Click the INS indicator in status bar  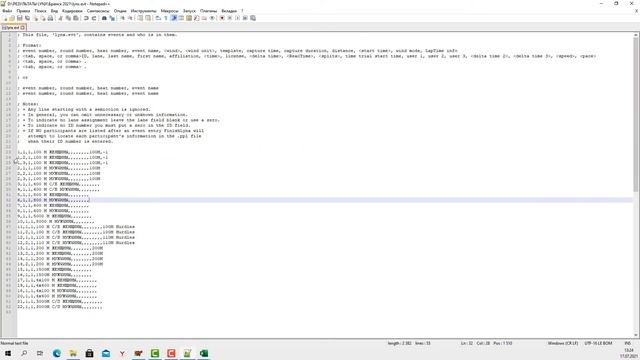click(x=627, y=343)
